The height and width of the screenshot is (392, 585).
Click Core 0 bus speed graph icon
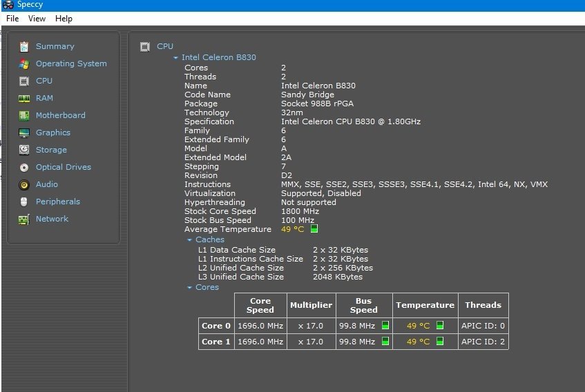click(385, 325)
